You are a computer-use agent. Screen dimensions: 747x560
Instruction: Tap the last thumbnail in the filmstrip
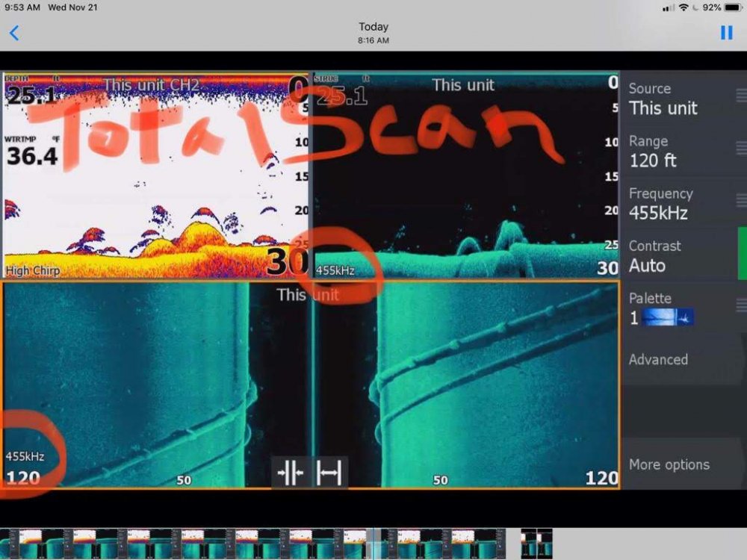[536, 544]
